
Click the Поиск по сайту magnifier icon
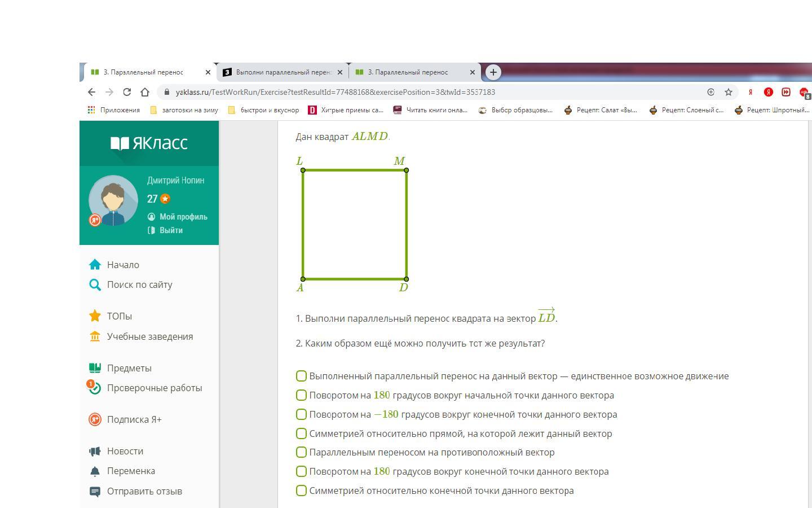pyautogui.click(x=95, y=284)
